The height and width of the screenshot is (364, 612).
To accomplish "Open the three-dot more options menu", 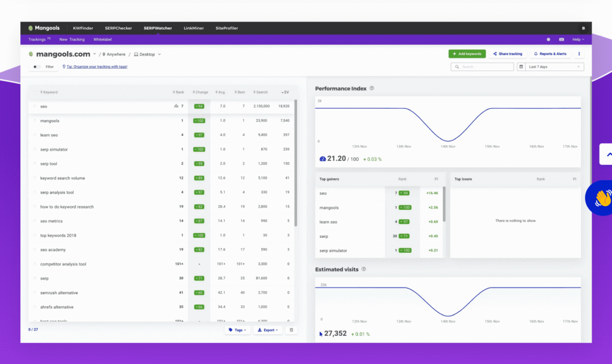I will point(579,54).
